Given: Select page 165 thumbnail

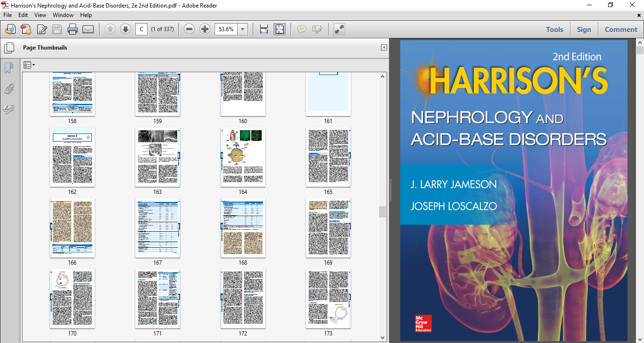Looking at the screenshot, I should (x=328, y=157).
